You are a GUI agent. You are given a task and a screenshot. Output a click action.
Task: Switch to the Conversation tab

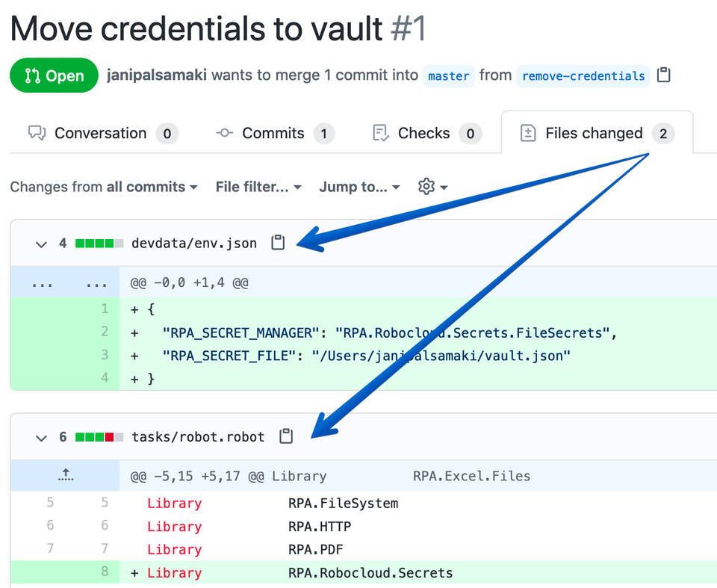tap(100, 133)
